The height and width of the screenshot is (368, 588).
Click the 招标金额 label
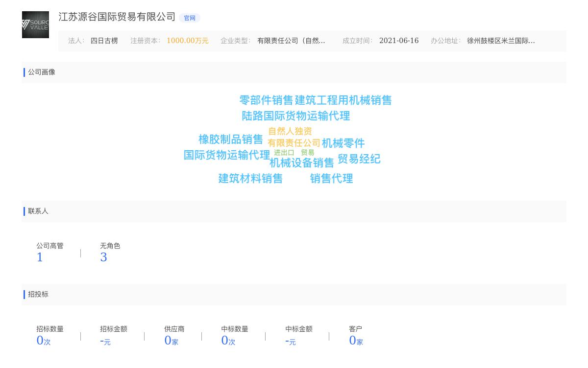click(x=114, y=329)
